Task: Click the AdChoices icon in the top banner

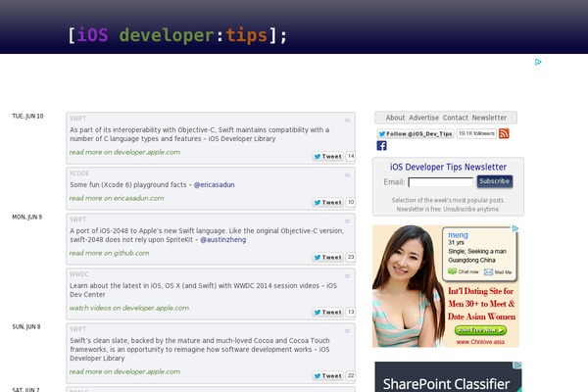Action: [x=538, y=62]
